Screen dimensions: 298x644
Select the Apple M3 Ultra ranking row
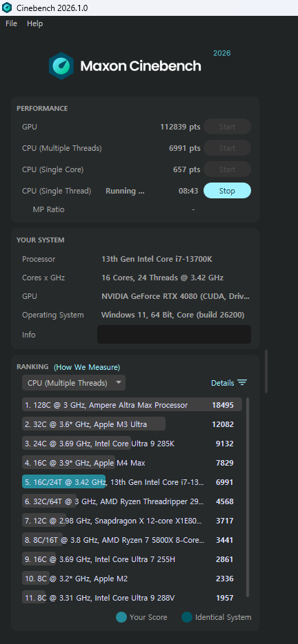point(132,424)
